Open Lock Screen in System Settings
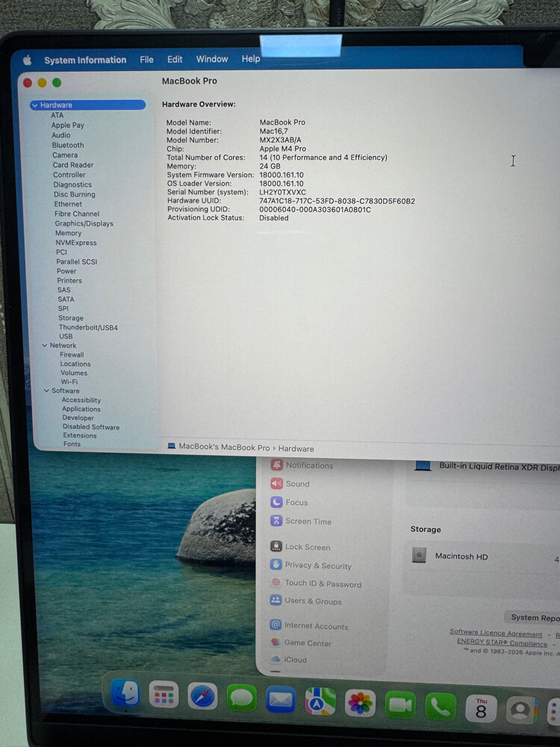The image size is (560, 747). pos(300,547)
